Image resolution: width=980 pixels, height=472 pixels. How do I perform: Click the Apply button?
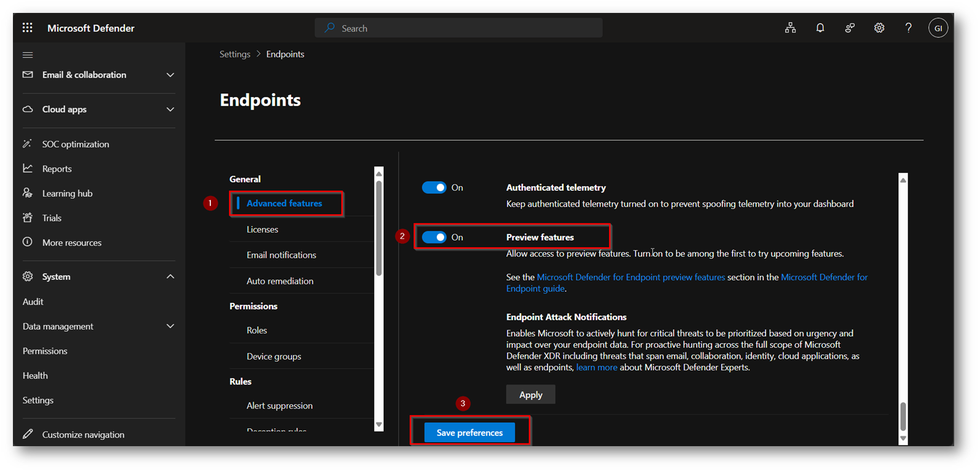click(530, 394)
